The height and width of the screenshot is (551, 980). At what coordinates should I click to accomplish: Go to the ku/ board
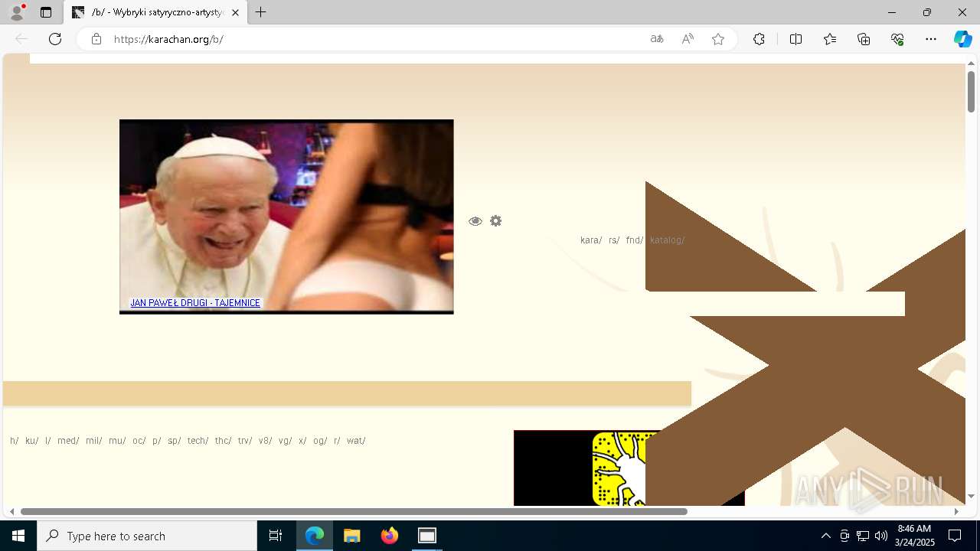point(32,441)
